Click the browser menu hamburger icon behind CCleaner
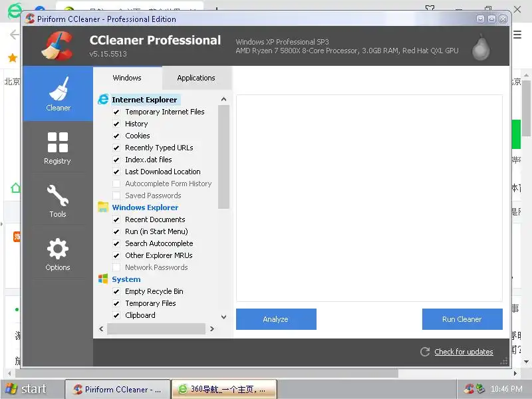Viewport: 532px width, 399px height. coord(517,35)
